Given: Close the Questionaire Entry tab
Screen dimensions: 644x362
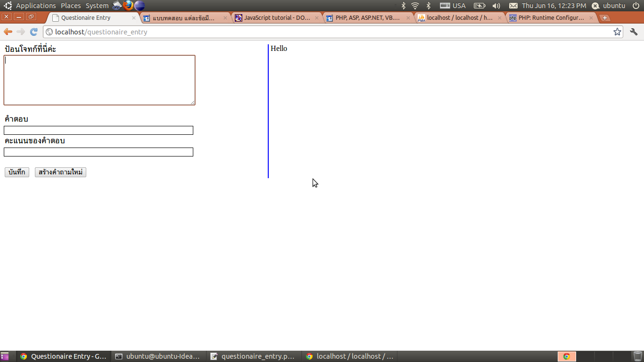Looking at the screenshot, I should point(134,18).
